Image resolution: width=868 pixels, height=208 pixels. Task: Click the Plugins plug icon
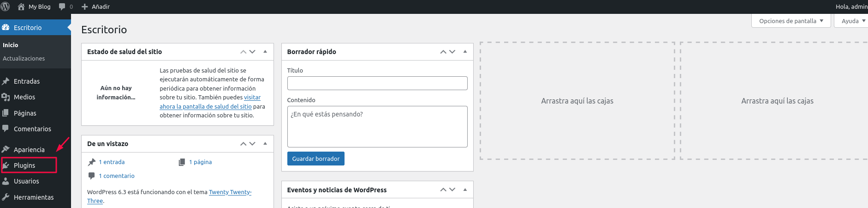pos(6,165)
